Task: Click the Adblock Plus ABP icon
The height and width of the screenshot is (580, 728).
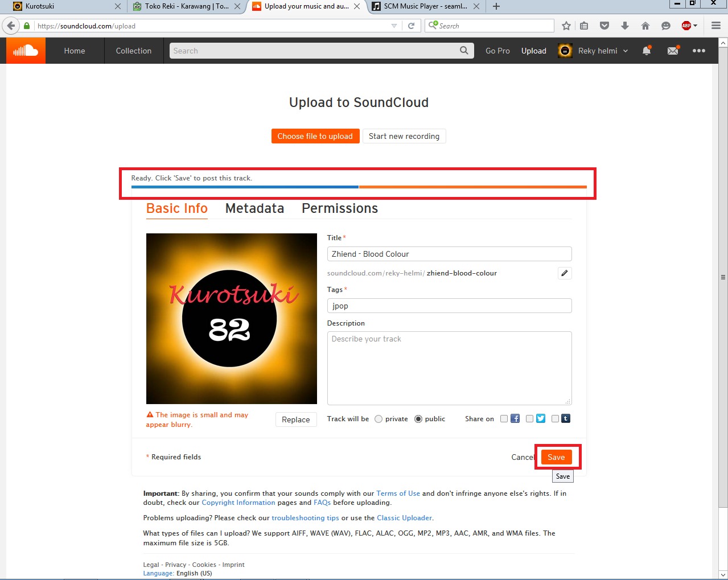Action: point(686,26)
